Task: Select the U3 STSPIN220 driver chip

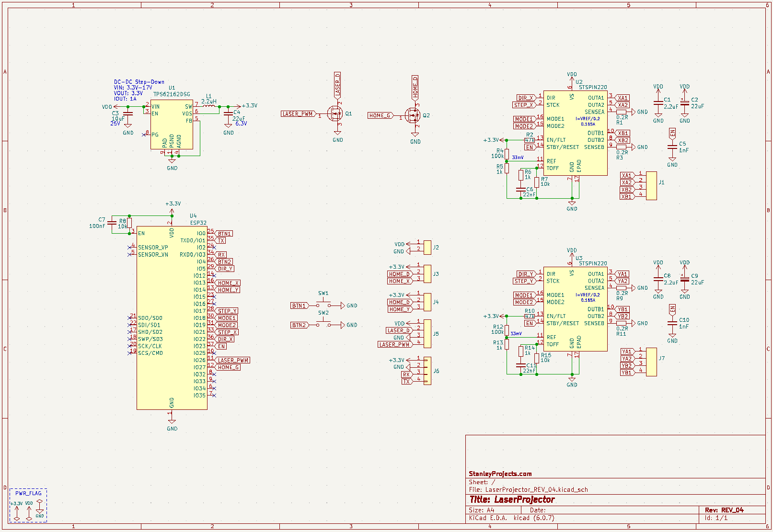Action: (x=575, y=308)
